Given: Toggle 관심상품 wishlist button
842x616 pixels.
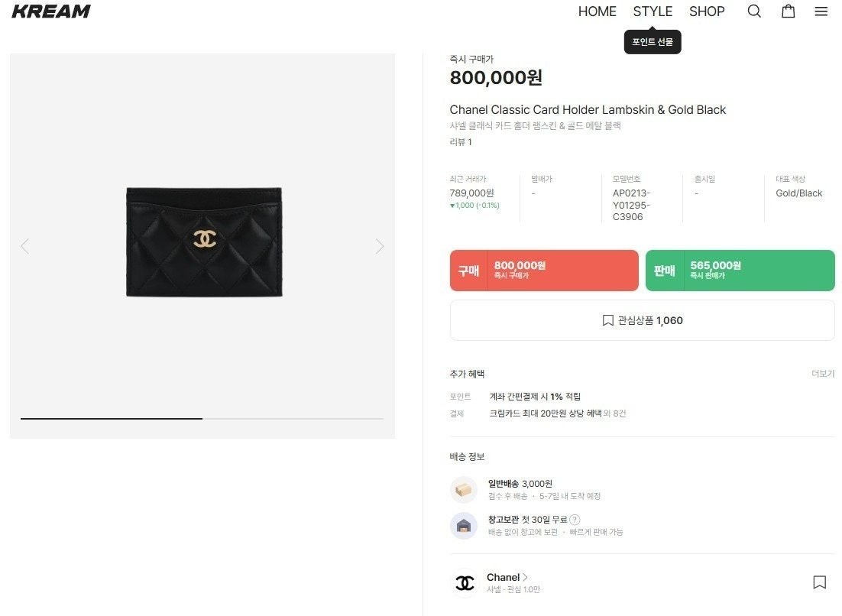Looking at the screenshot, I should click(642, 320).
